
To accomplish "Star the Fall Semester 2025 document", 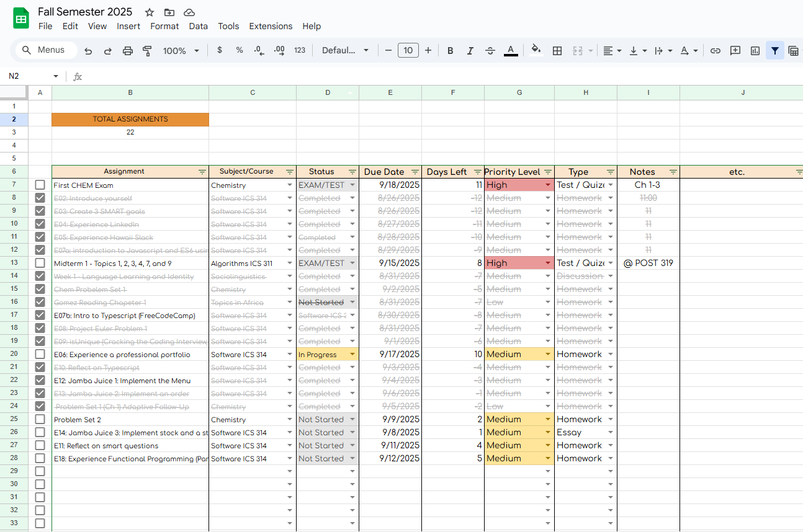I will click(x=150, y=12).
